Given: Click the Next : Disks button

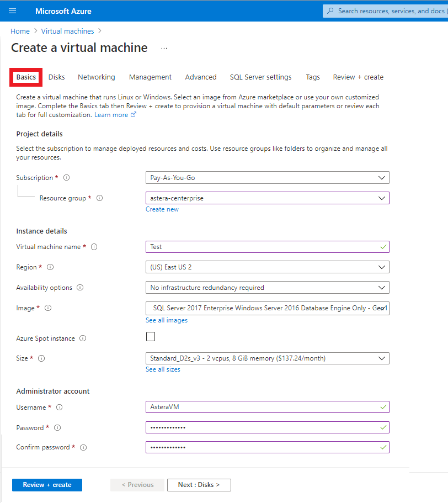Looking at the screenshot, I should pos(199,485).
